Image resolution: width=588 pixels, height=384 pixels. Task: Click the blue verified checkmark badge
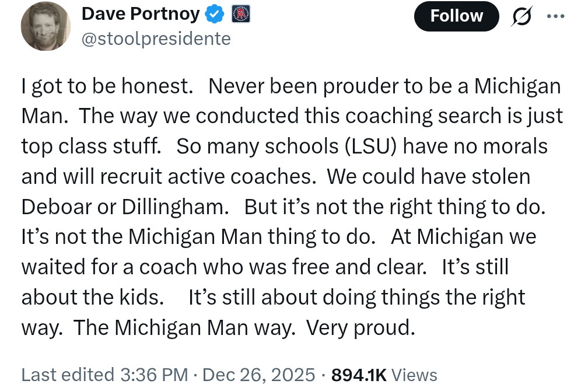tap(215, 14)
